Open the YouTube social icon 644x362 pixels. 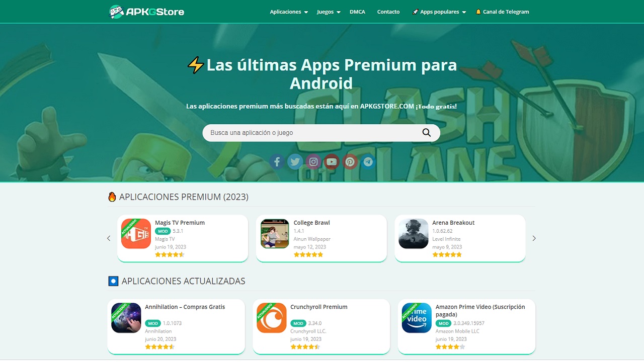(332, 162)
